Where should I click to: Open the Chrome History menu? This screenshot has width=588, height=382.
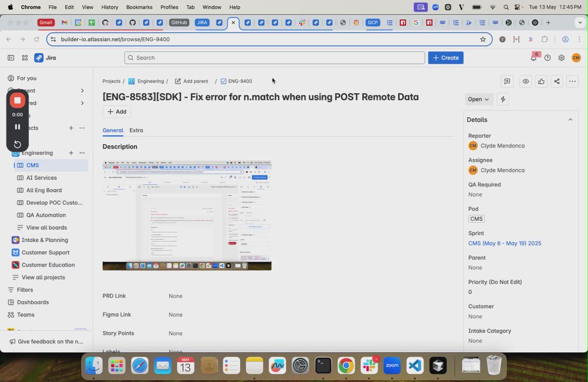pos(110,7)
